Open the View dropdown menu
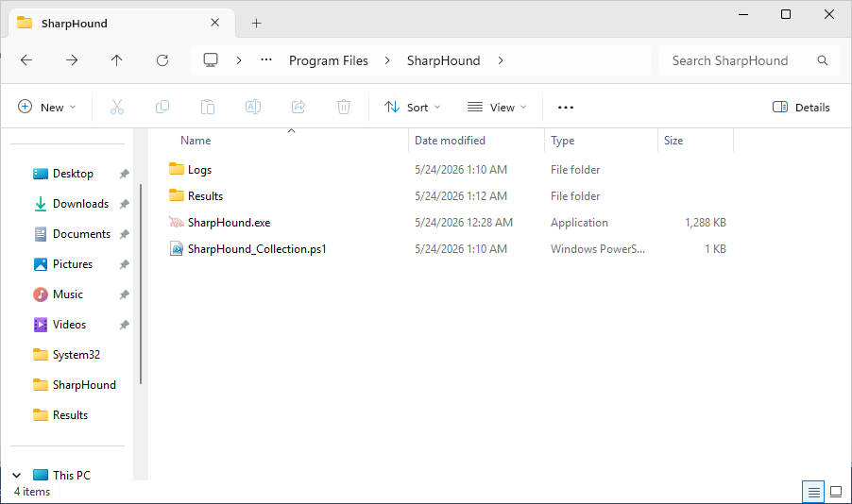 (x=497, y=107)
